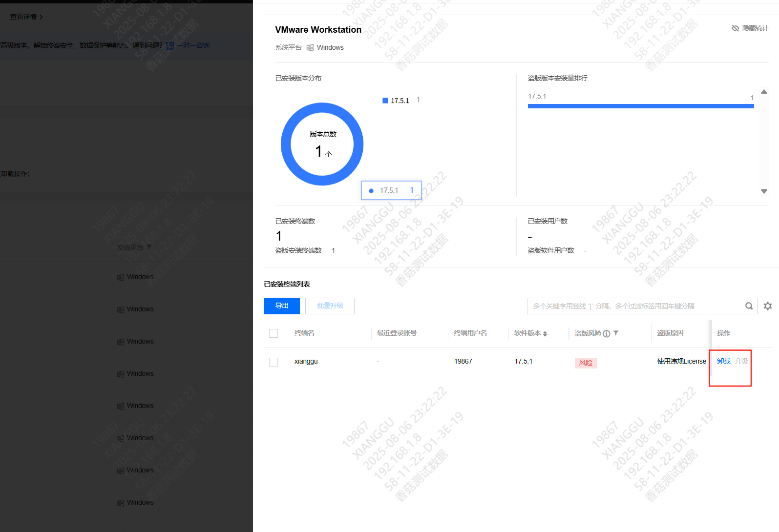Click the 盗版版本安装量排行 heading

(558, 78)
